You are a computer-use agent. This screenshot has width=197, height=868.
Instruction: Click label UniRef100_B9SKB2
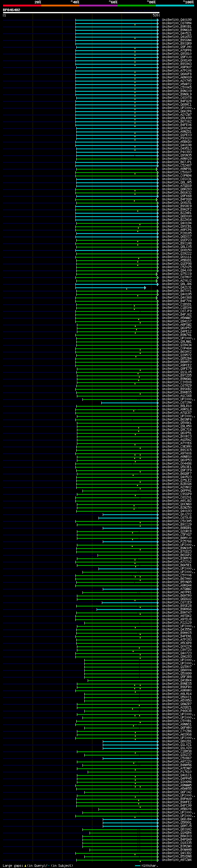point(177,389)
